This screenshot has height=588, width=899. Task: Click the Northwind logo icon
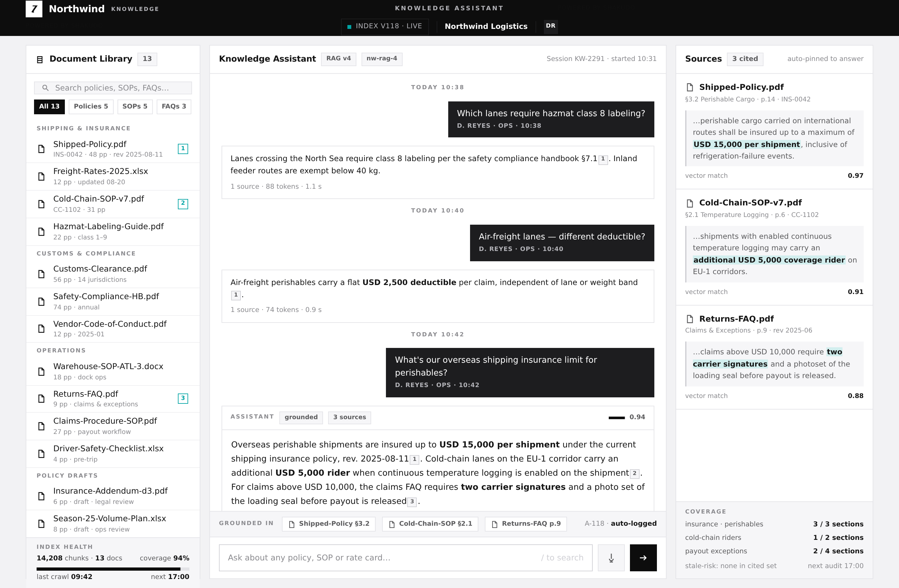(x=34, y=9)
